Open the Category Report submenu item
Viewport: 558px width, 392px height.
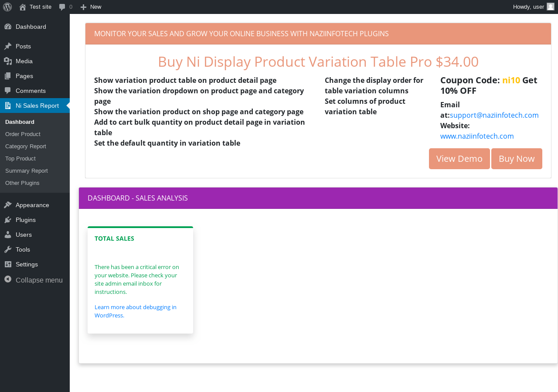click(35, 146)
